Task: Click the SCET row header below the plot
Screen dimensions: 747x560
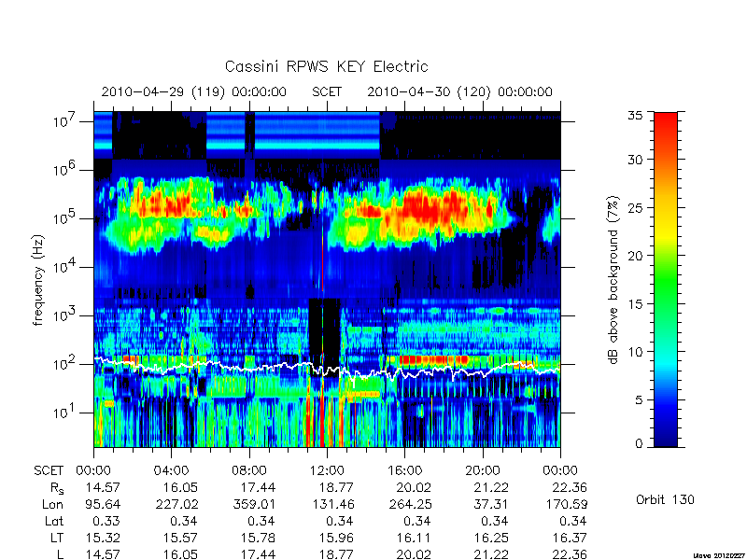Action: click(49, 471)
